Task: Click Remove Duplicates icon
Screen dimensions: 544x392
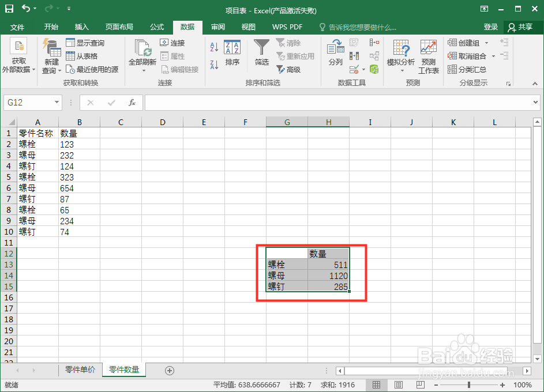Action: [354, 56]
